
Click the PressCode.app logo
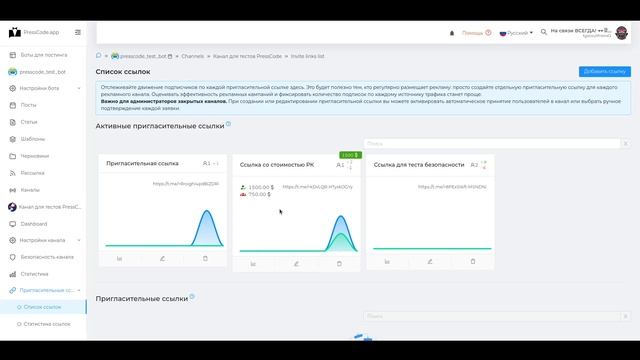[x=34, y=32]
